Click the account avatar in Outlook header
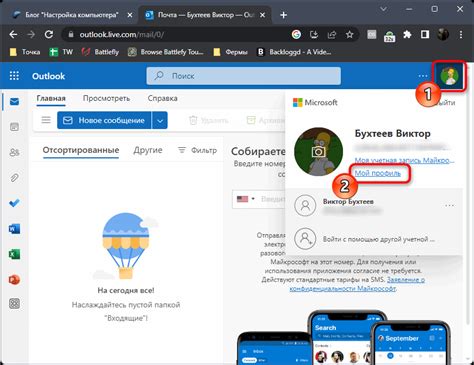 [449, 76]
